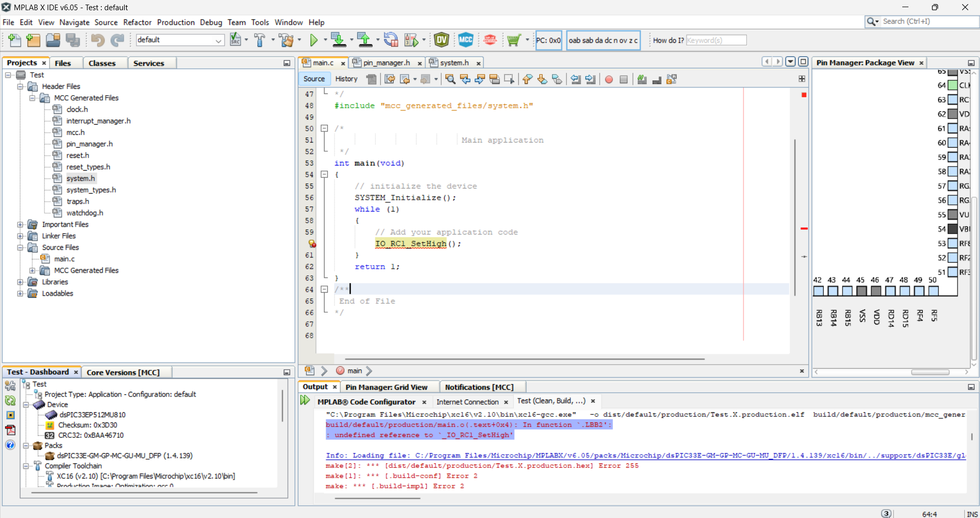
Task: Open the Pin Manager: Grid View tab
Action: click(386, 387)
